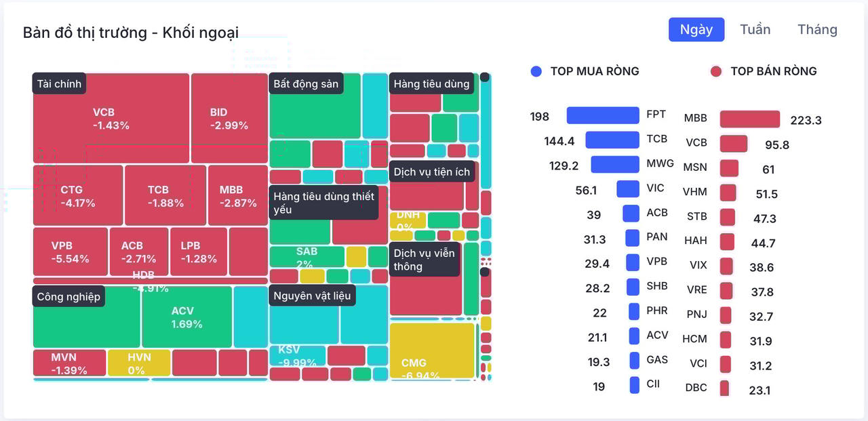
Task: Open the Tháng time range tab
Action: (x=817, y=30)
